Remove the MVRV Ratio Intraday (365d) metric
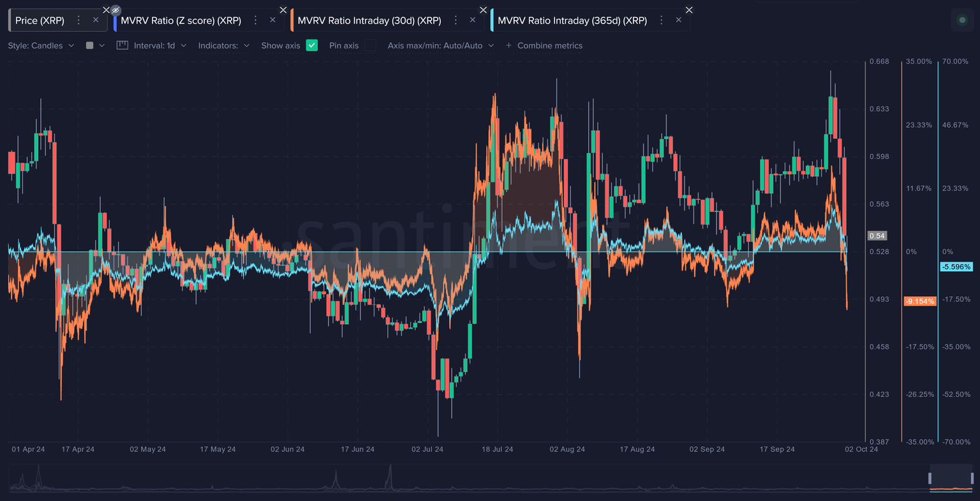This screenshot has height=501, width=980. [679, 20]
